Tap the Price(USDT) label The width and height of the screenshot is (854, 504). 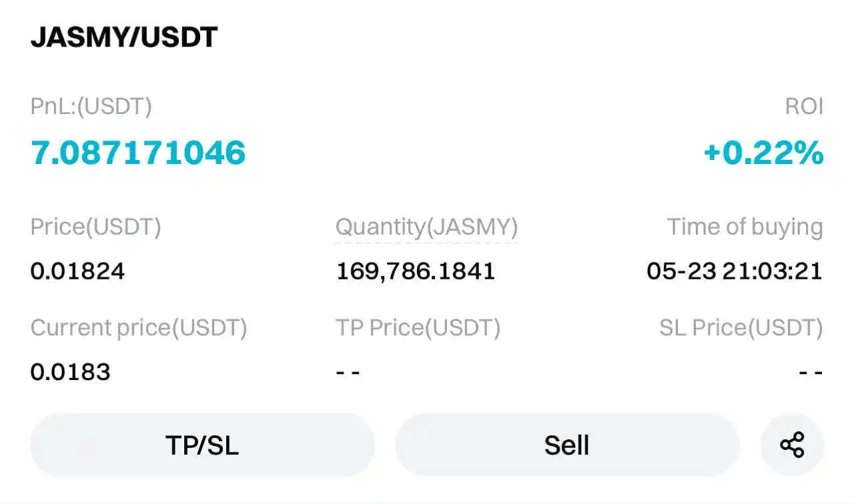[96, 227]
